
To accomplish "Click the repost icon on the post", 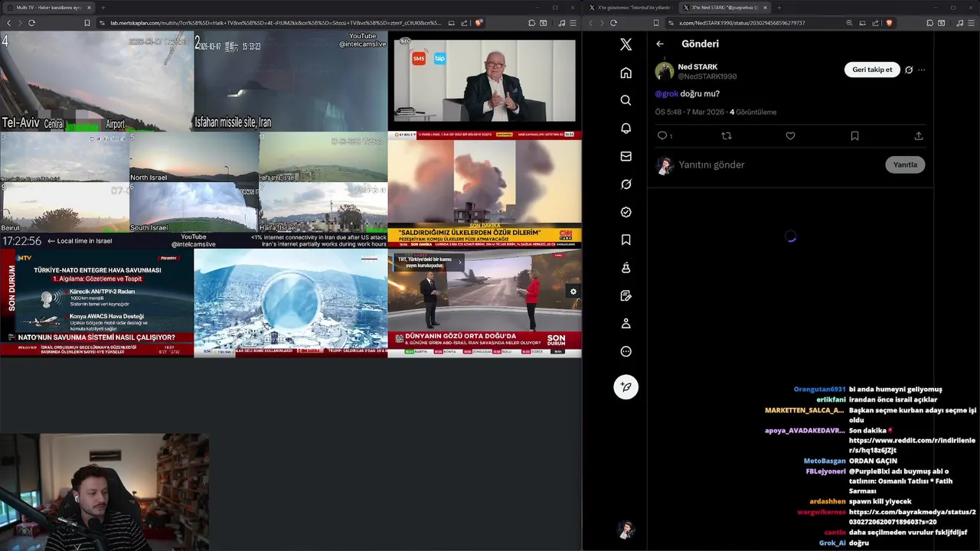I will 727,135.
